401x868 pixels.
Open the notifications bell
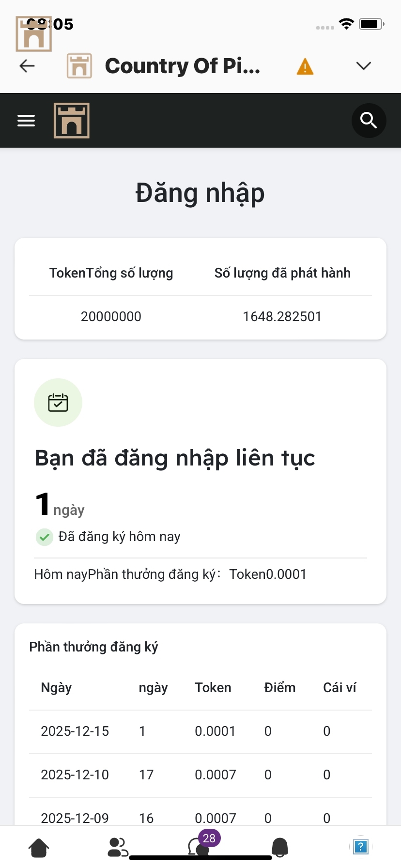tap(280, 848)
